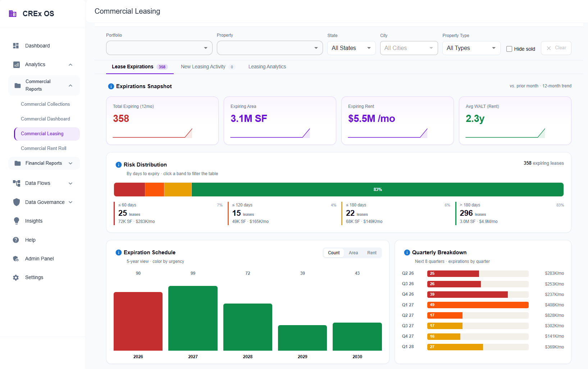Image resolution: width=588 pixels, height=369 pixels.
Task: Open Commercial Collections report
Action: coord(45,104)
